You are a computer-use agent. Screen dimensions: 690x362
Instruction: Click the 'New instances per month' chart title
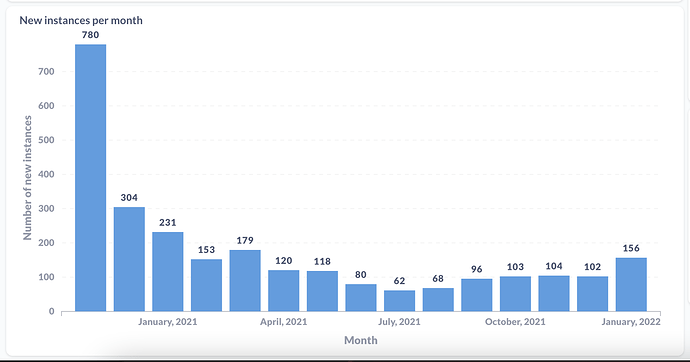81,20
